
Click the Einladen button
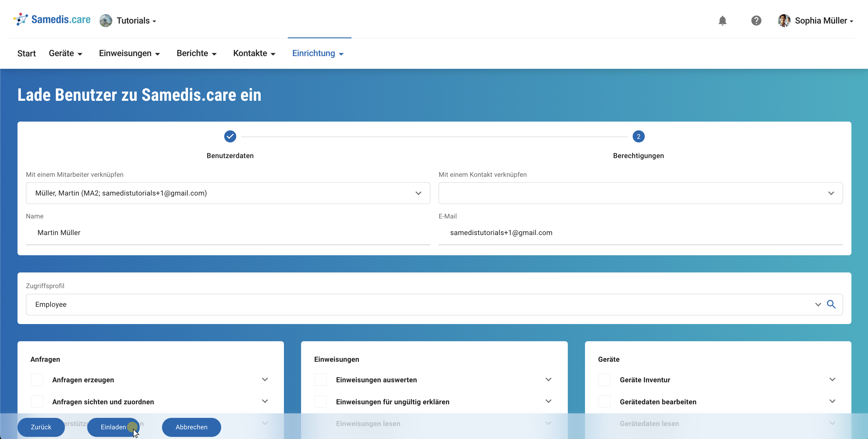point(113,427)
